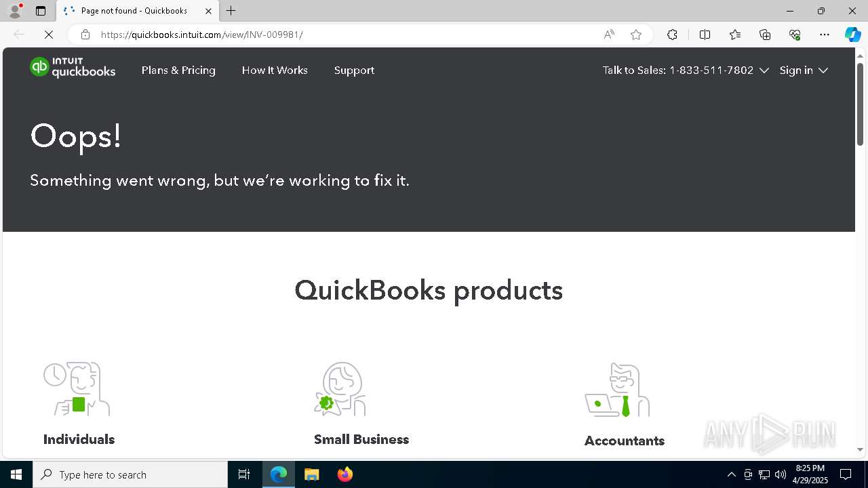Open the Extensions icon
Viewport: 868px width, 488px height.
[672, 35]
